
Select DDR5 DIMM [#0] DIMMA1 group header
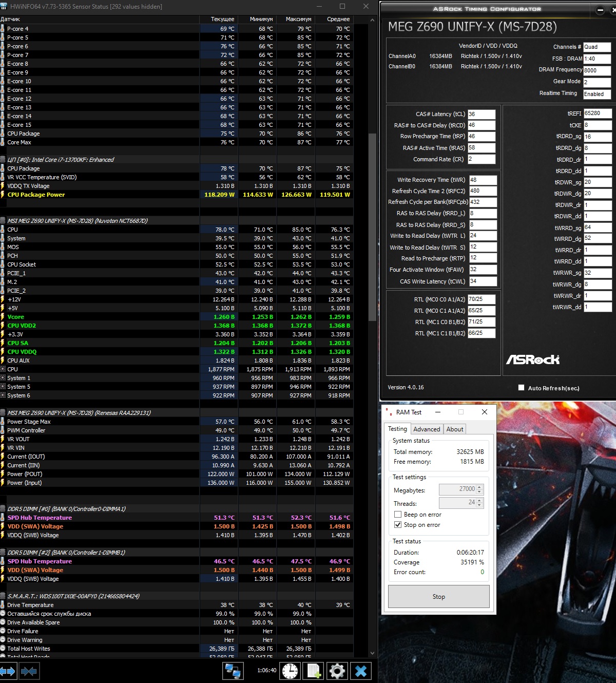(177, 509)
